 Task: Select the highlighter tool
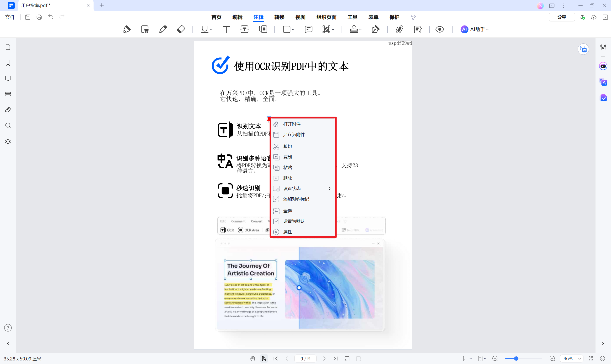(x=126, y=29)
